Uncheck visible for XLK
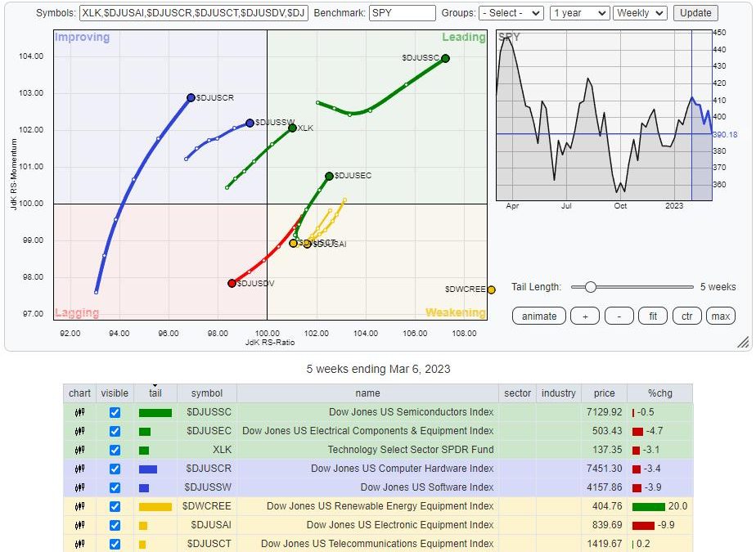 click(115, 450)
